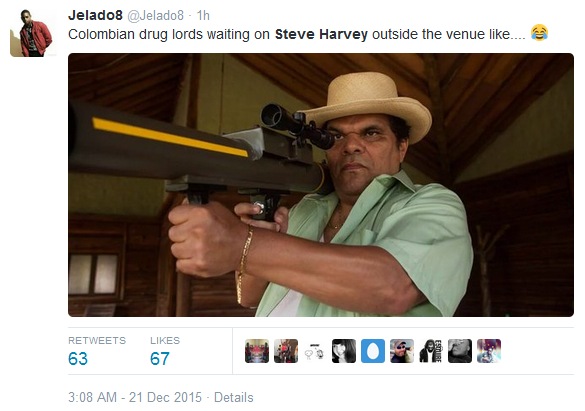Open Jelado8's profile picture avatar

(31, 33)
